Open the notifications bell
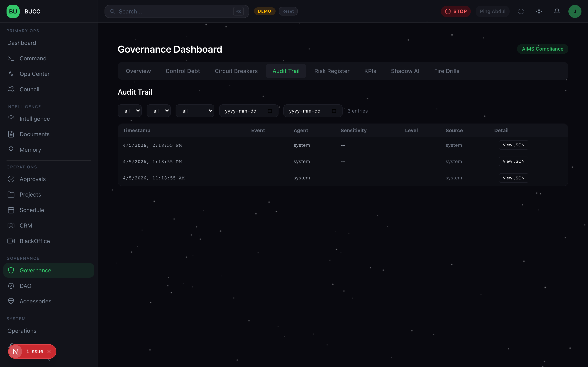 557,11
